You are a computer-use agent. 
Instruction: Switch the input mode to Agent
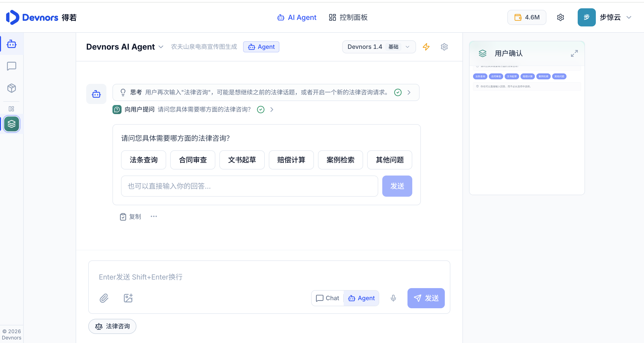pyautogui.click(x=361, y=298)
